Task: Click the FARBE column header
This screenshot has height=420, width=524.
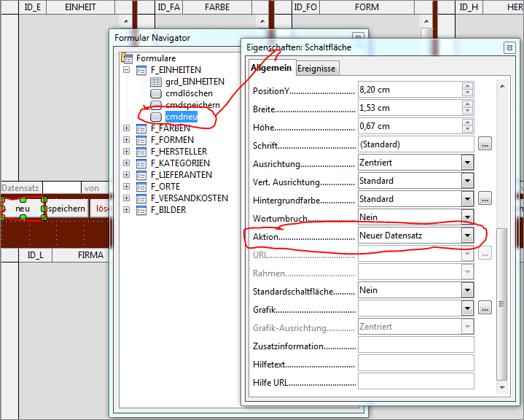Action: 217,7
